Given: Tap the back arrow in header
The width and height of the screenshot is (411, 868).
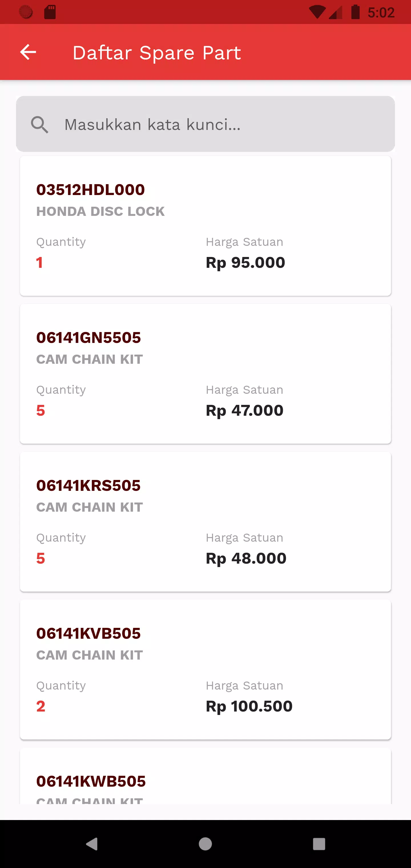Looking at the screenshot, I should tap(28, 52).
